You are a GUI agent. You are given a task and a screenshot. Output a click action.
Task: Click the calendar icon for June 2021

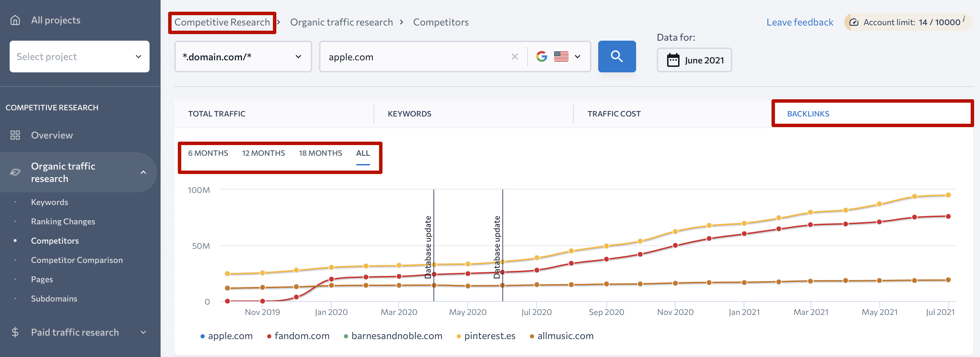(673, 60)
